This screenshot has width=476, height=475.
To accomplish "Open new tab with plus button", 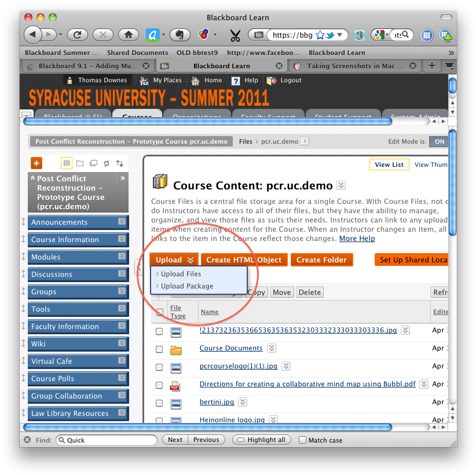I will coord(431,65).
